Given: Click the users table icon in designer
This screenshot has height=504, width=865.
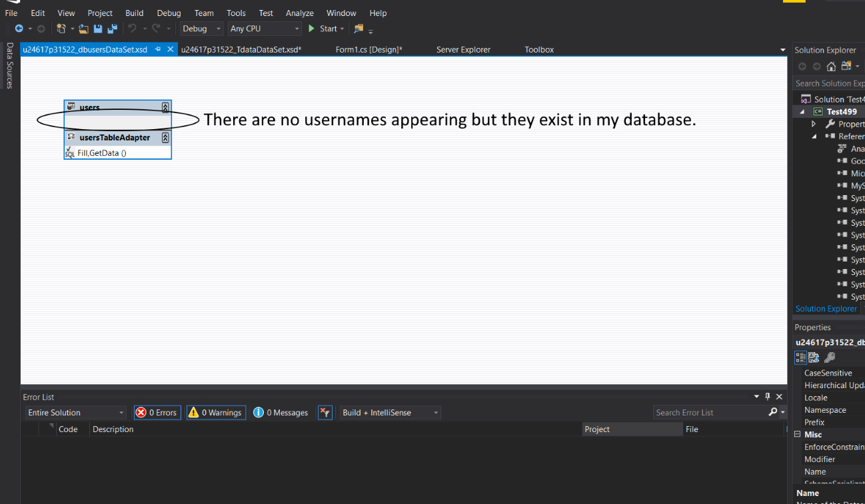Looking at the screenshot, I should click(71, 107).
